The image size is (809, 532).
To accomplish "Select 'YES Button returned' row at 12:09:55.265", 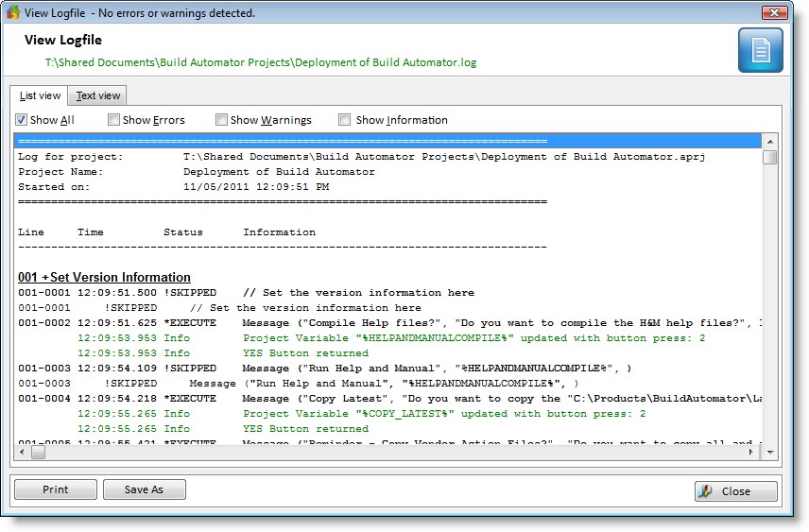I will tap(388, 428).
